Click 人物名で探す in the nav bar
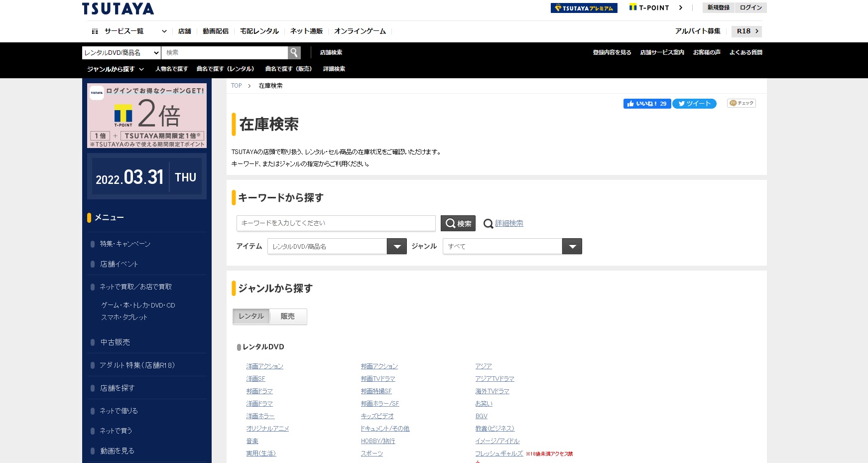The width and height of the screenshot is (868, 463). pyautogui.click(x=171, y=69)
